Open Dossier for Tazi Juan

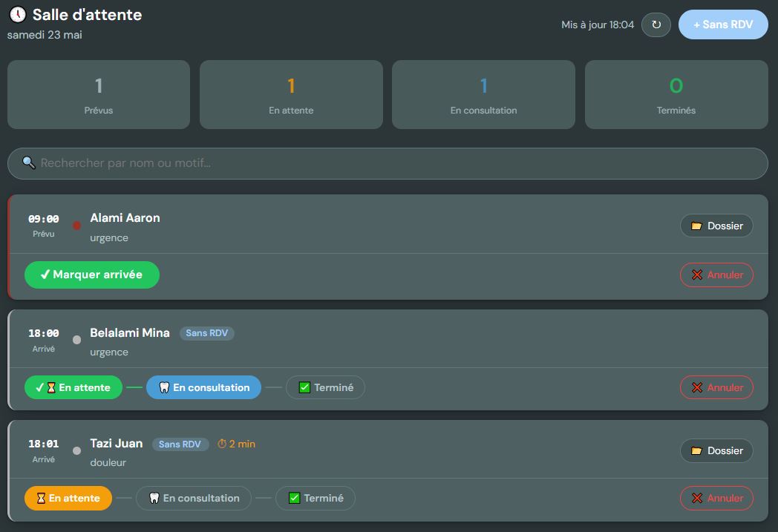(716, 450)
